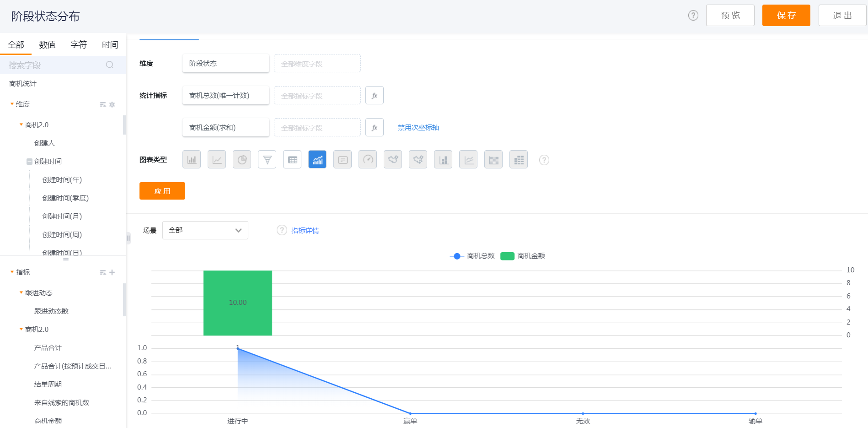Switch to the 字符 field tab
868x428 pixels.
79,44
